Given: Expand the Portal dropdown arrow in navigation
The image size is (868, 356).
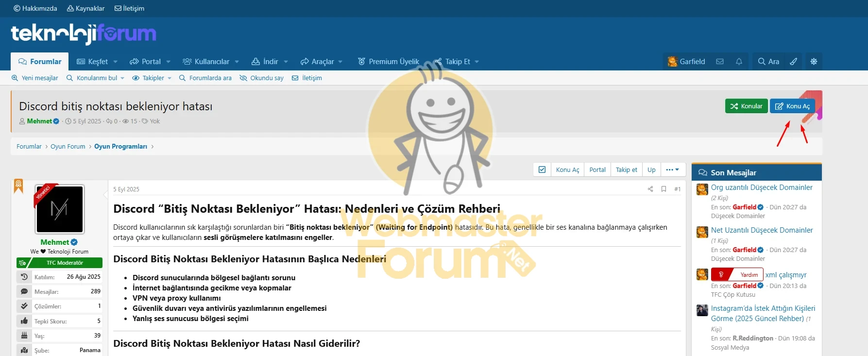Looking at the screenshot, I should tap(169, 62).
